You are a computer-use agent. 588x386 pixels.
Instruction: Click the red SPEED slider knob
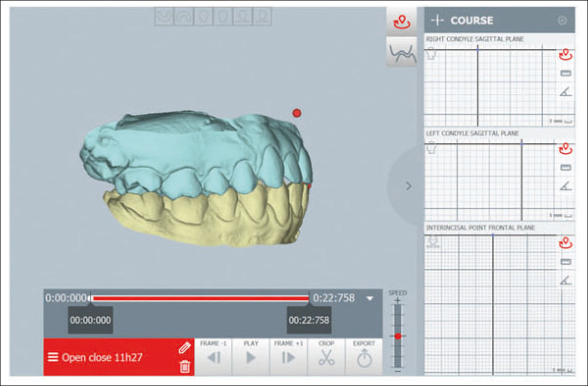[x=398, y=336]
